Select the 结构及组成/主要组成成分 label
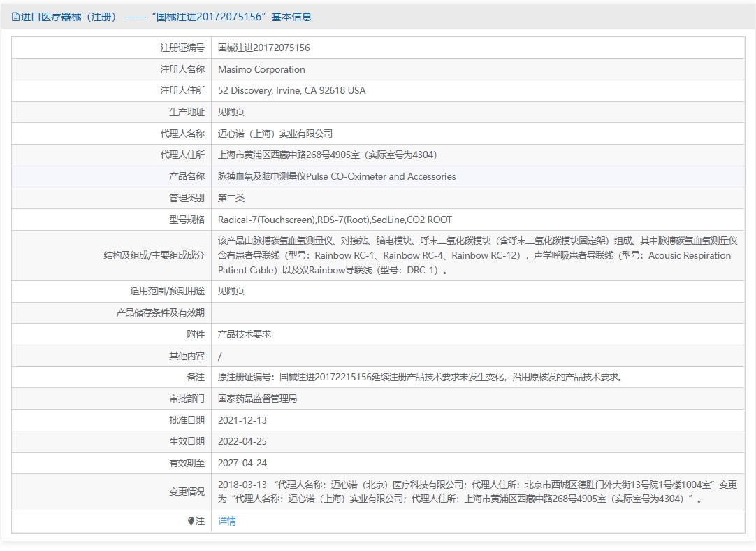This screenshot has width=756, height=551. (x=154, y=255)
